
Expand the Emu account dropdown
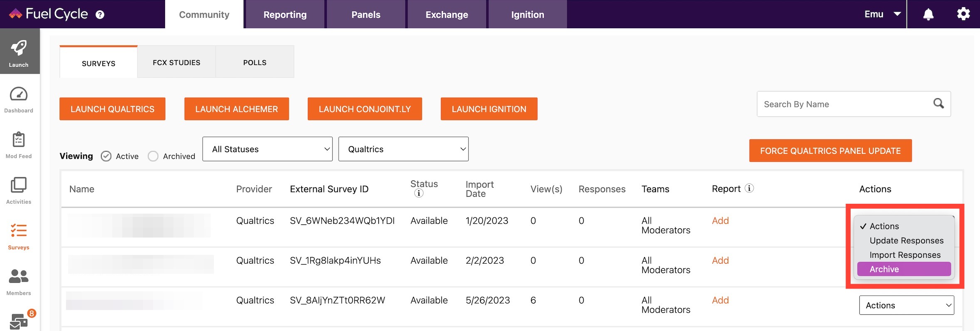(x=882, y=14)
